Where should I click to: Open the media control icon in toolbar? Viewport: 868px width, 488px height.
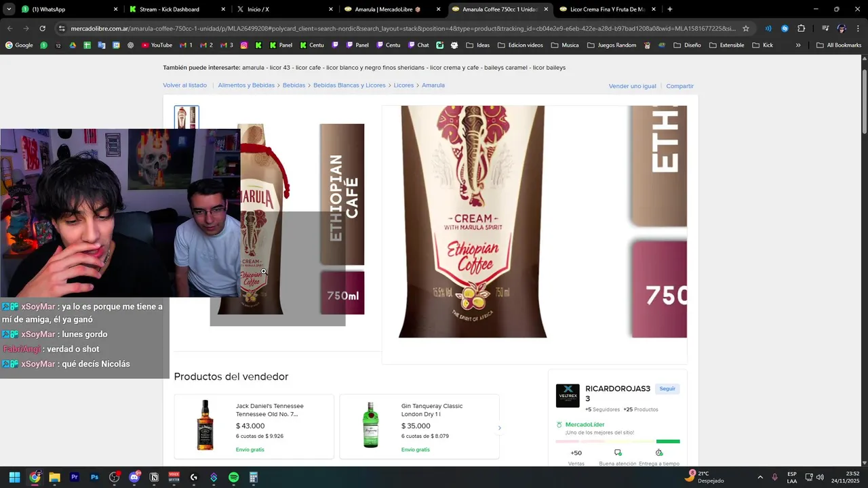point(825,28)
